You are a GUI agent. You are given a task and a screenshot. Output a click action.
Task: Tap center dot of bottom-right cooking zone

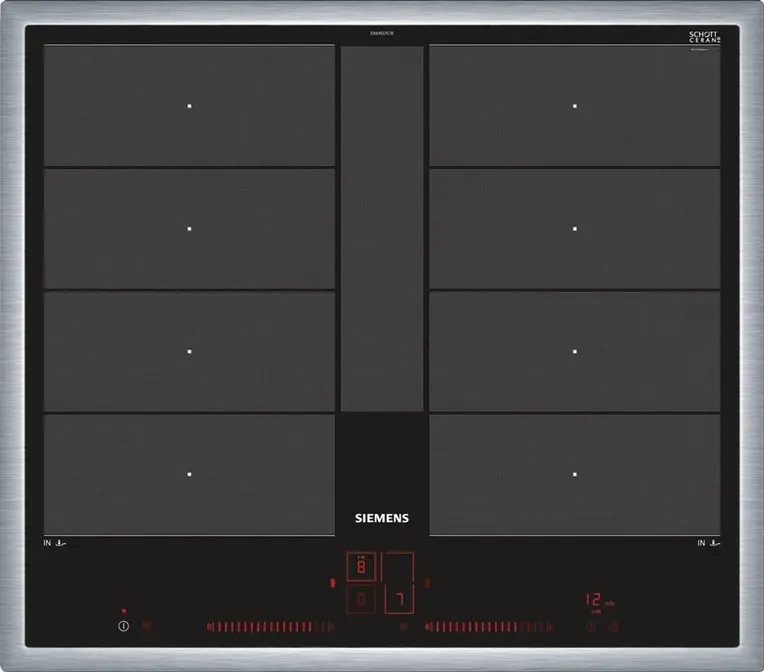[x=575, y=474]
